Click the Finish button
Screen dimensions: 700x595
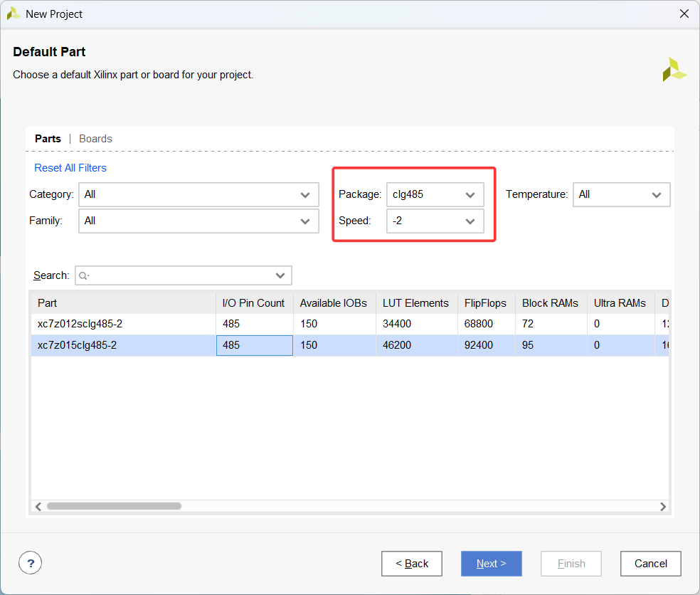pyautogui.click(x=571, y=564)
